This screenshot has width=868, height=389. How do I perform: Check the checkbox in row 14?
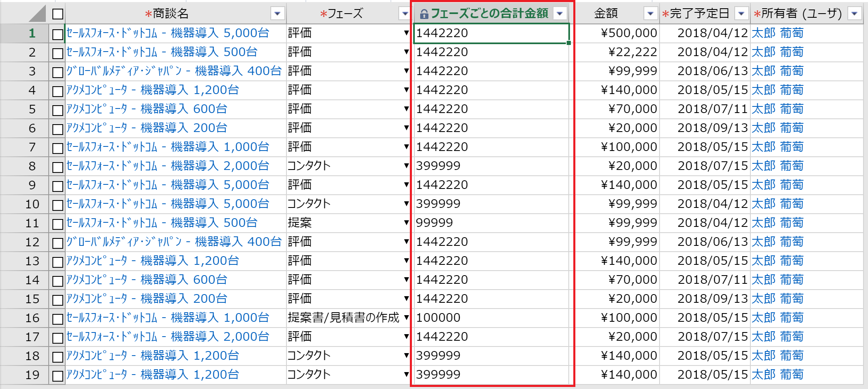click(x=58, y=281)
